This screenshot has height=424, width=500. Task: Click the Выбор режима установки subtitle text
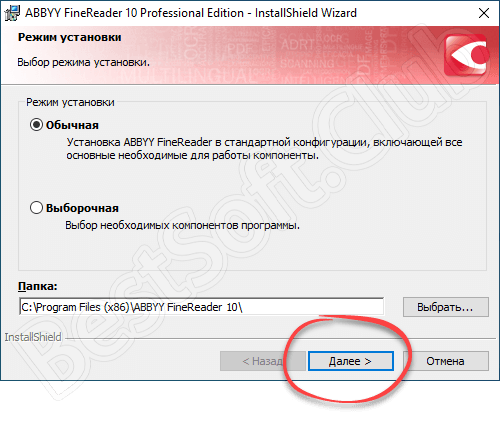(x=83, y=62)
